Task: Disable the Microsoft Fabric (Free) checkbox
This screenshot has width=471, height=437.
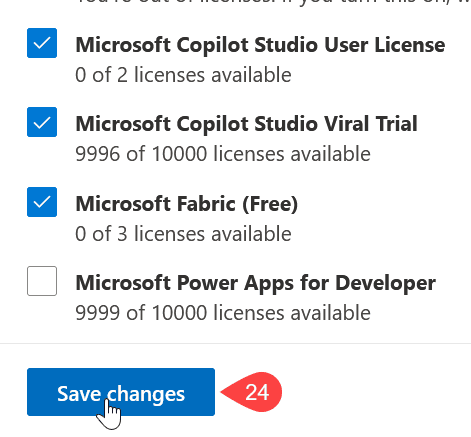Action: tap(42, 202)
